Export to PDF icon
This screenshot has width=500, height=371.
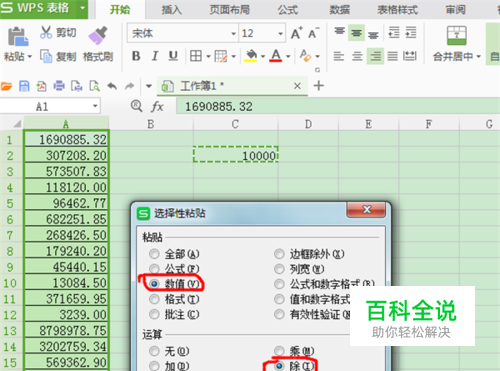[41, 86]
